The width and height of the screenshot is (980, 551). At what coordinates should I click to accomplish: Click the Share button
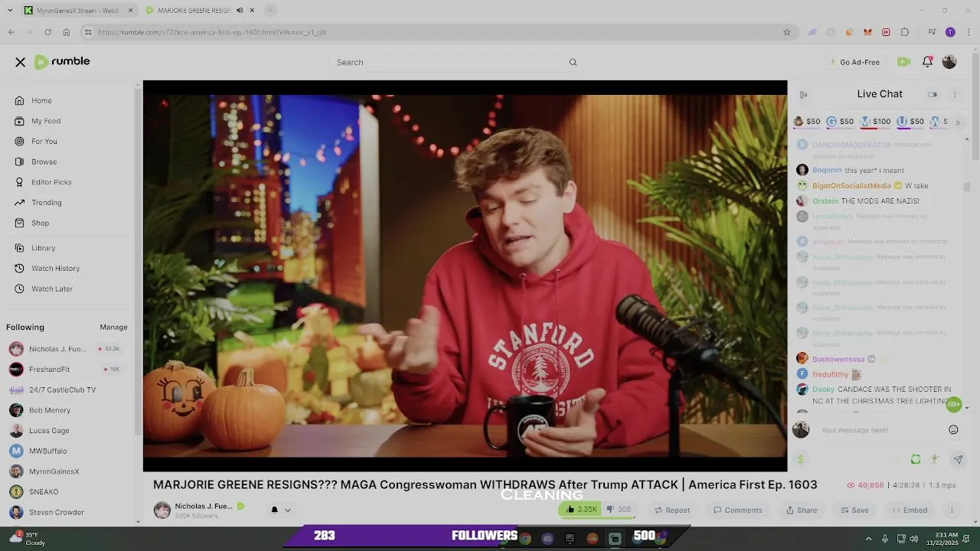tap(802, 510)
